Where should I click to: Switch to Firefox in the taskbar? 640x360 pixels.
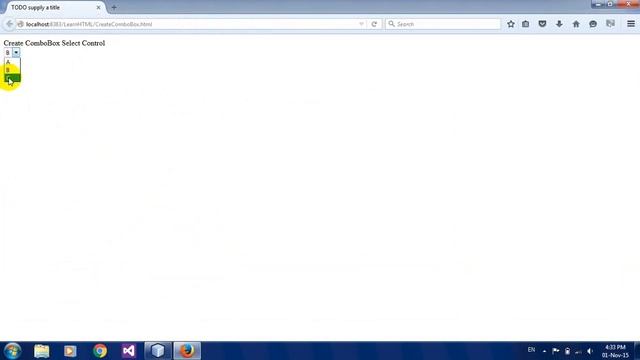[187, 351]
